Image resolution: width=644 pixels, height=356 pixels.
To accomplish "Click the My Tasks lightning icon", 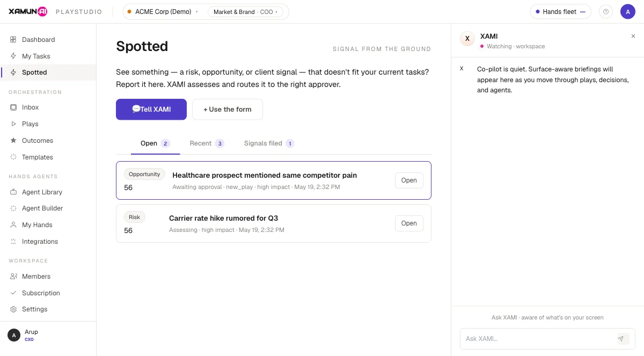I will [x=13, y=56].
